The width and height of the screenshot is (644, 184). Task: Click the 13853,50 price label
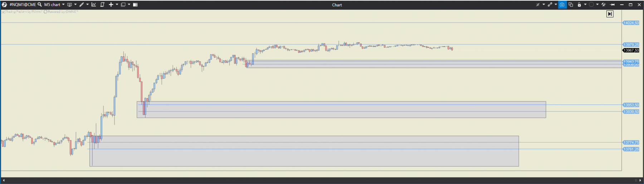pos(631,105)
